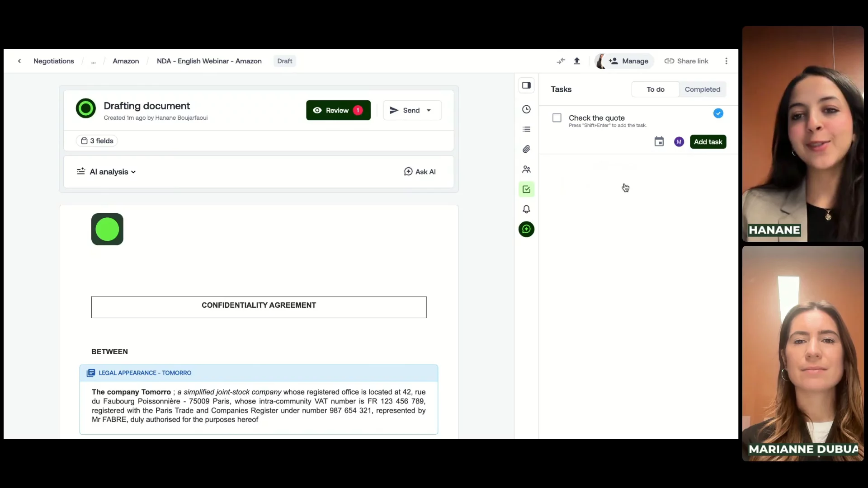
Task: Click the purple M assignee avatar
Action: pyautogui.click(x=679, y=142)
